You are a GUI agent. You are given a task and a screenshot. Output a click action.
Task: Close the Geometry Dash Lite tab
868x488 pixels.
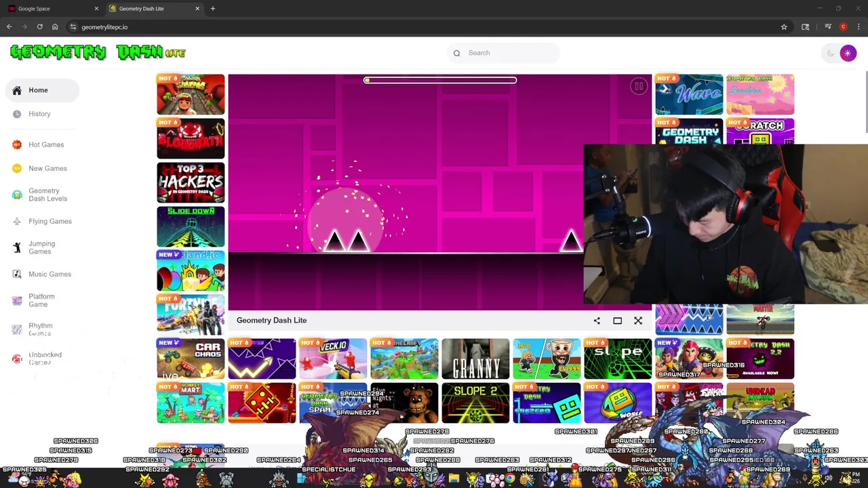197,9
